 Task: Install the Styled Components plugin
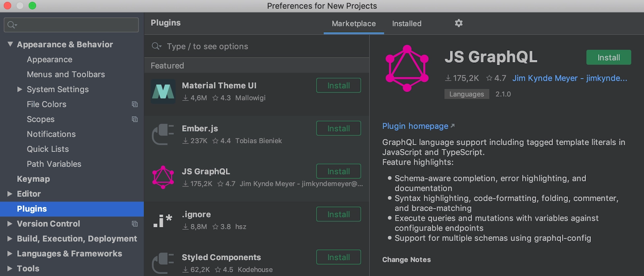click(x=339, y=257)
